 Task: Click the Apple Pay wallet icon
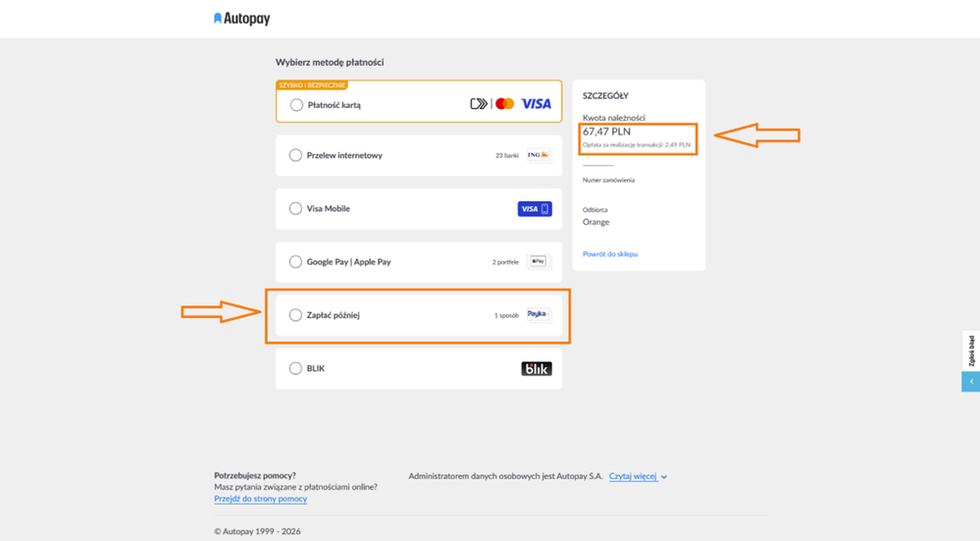pyautogui.click(x=539, y=261)
